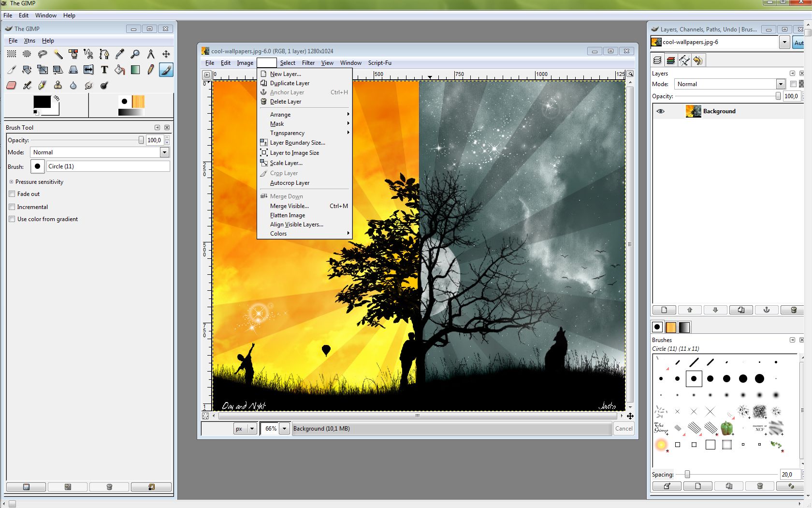
Task: Select the Perspective tool
Action: [x=73, y=70]
